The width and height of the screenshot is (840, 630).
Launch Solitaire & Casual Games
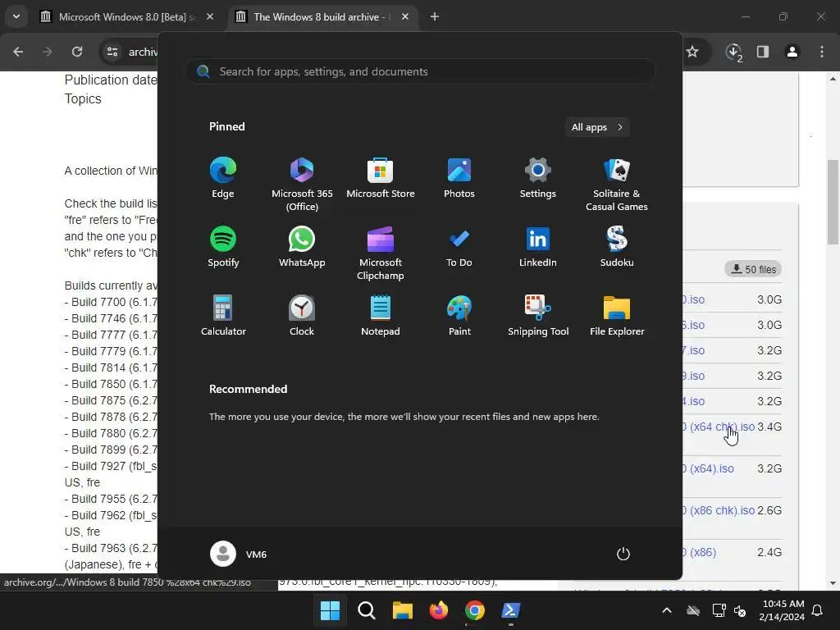coord(617,185)
